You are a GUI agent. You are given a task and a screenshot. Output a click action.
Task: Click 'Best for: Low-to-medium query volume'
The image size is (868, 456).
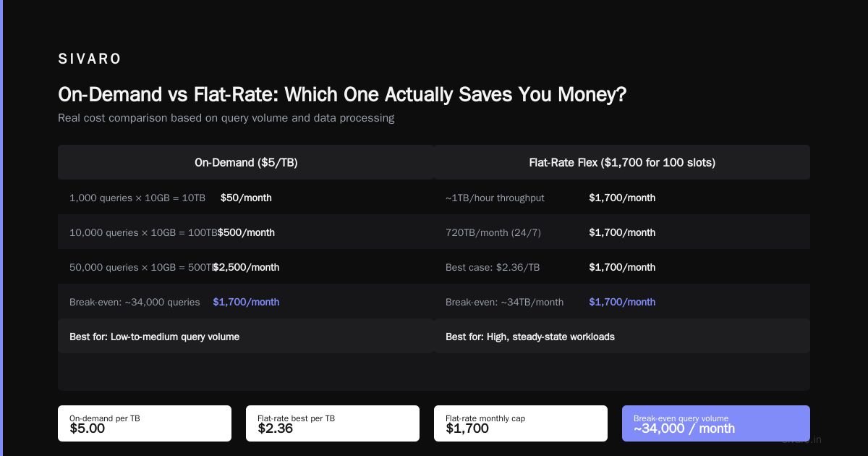pos(154,337)
